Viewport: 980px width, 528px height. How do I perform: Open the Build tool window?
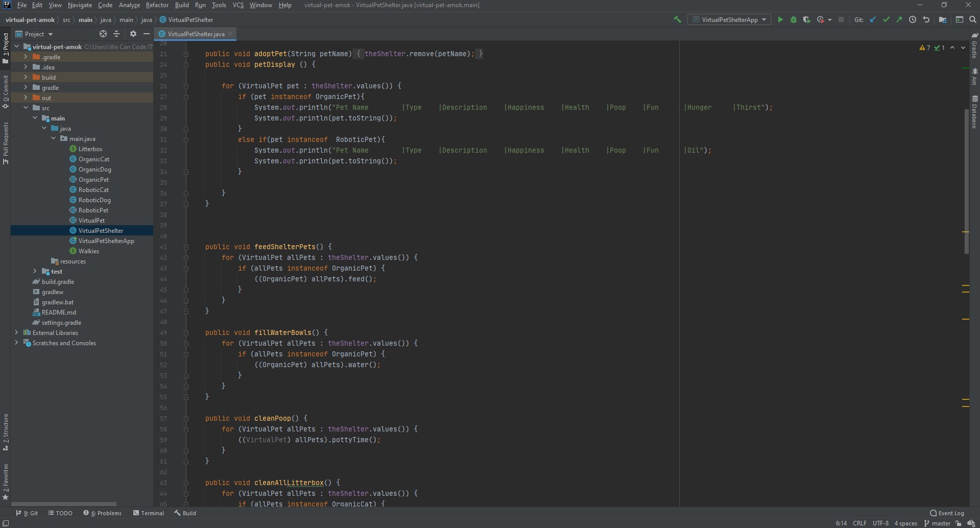pyautogui.click(x=185, y=513)
